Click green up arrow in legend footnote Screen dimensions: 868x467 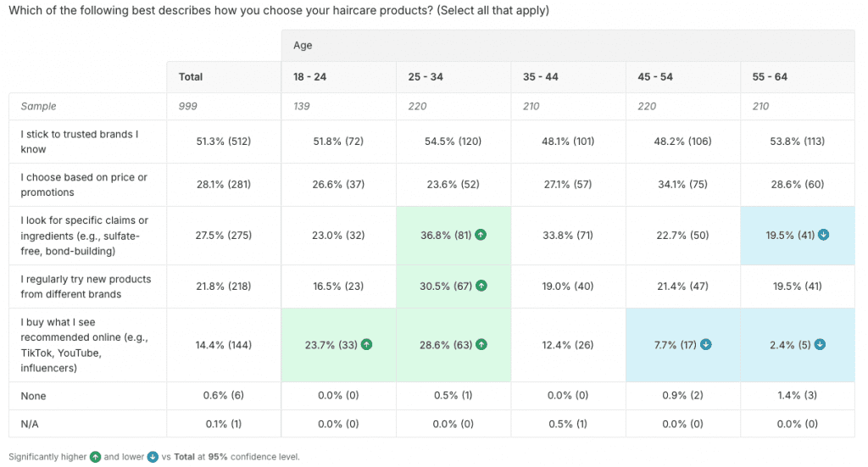(95, 457)
